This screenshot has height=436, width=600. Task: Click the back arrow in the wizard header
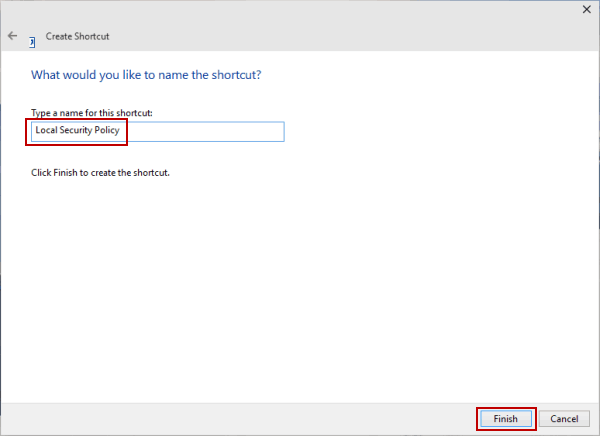point(12,35)
